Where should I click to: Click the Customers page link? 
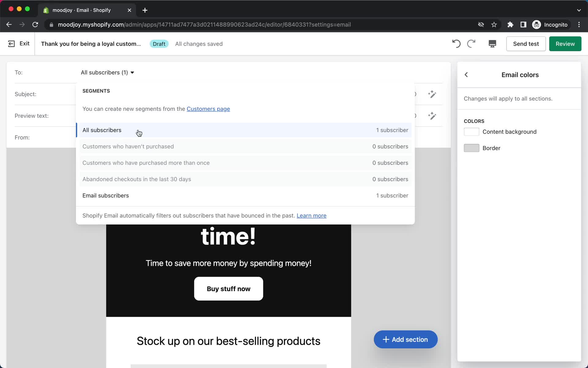click(x=208, y=109)
